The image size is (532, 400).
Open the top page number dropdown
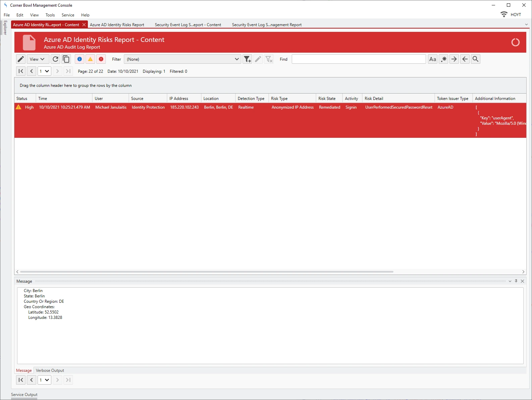click(x=47, y=71)
